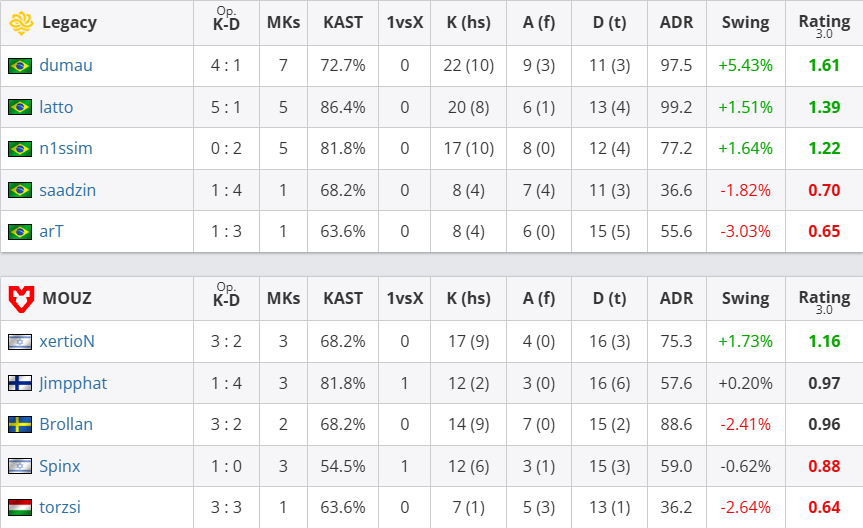Sort MOUZ table by Swing column
The height and width of the screenshot is (528, 863).
pos(745,298)
